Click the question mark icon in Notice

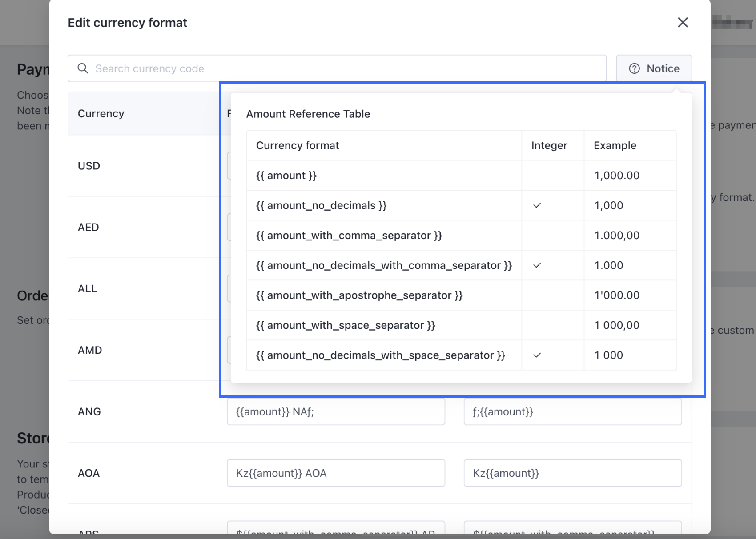pos(634,68)
